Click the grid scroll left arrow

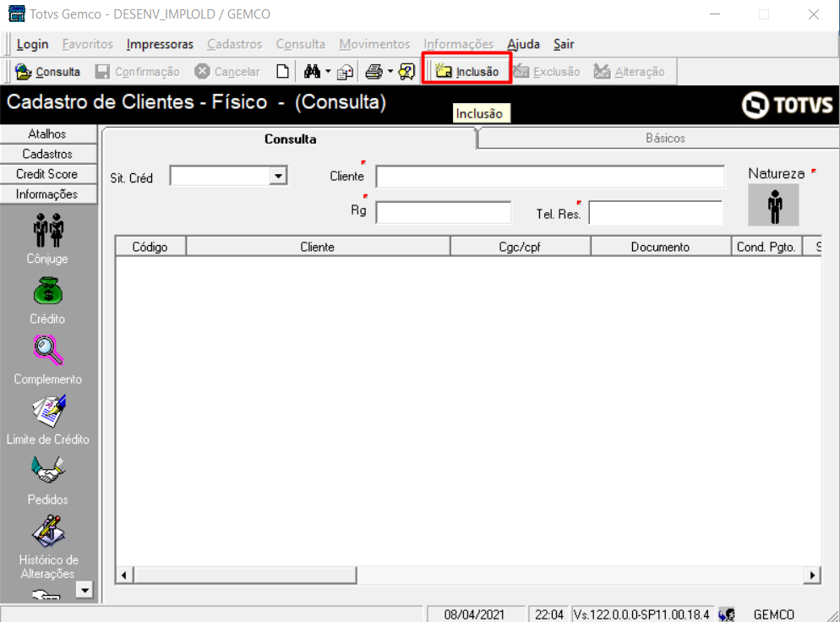click(x=123, y=576)
